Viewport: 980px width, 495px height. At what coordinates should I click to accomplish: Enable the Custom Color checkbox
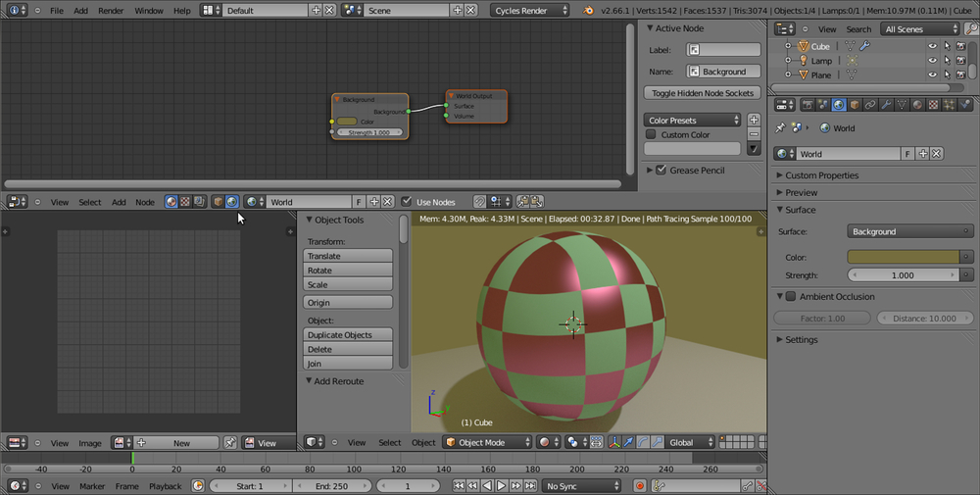click(651, 134)
